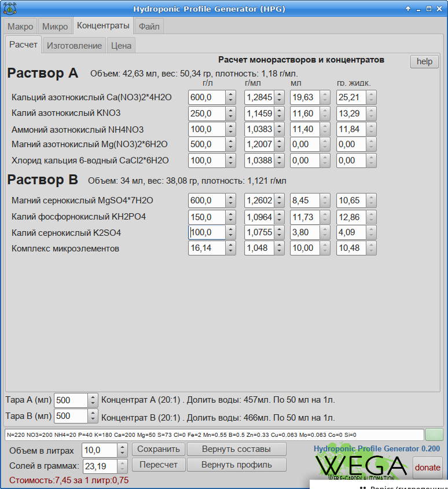Open the Цена sub-tab
The width and height of the screenshot is (448, 489).
pos(121,46)
